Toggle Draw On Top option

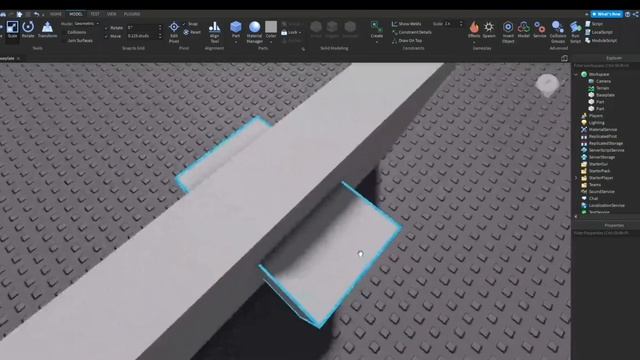[407, 40]
